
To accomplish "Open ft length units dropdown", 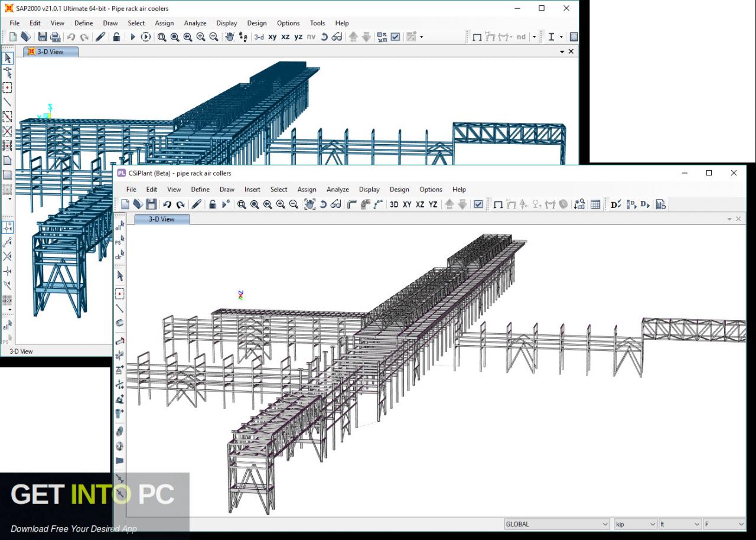I will (x=680, y=524).
